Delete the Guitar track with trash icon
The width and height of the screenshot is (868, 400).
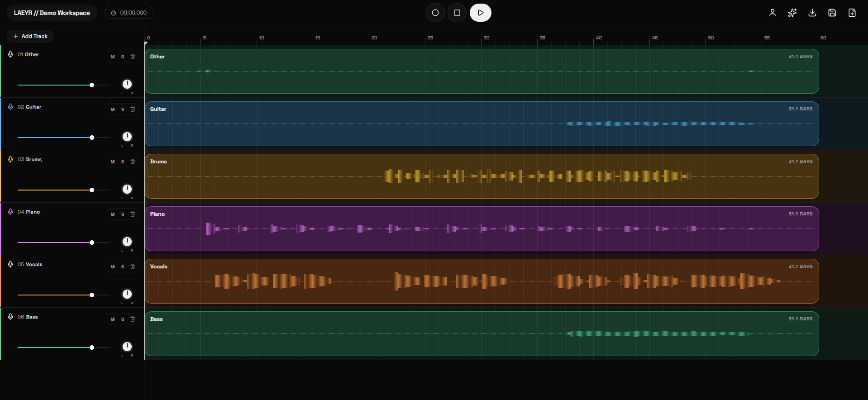133,109
